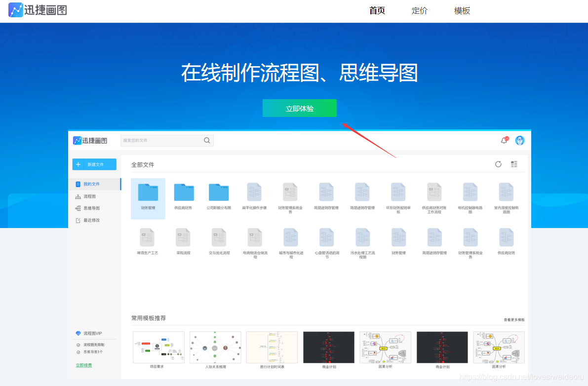
Task: Select 我的文件 in the sidebar
Action: click(x=94, y=184)
